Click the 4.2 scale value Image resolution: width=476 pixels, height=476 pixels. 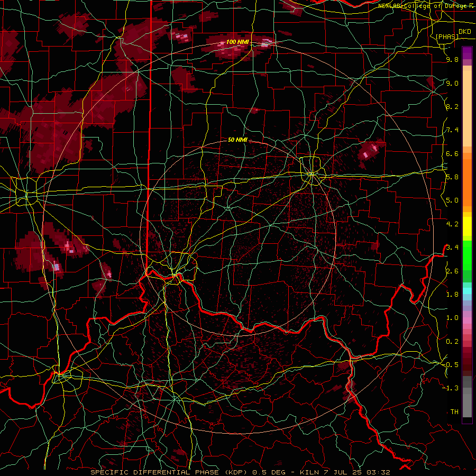click(x=452, y=224)
